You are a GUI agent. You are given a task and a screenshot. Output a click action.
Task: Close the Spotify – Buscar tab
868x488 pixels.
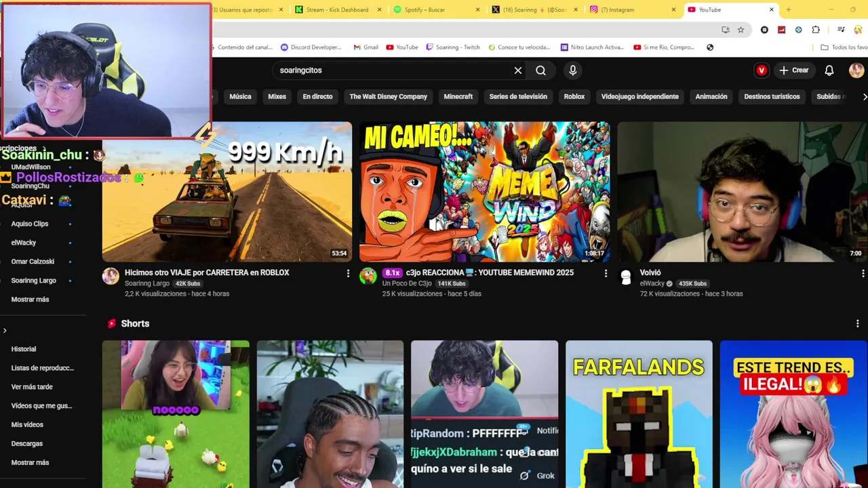(478, 9)
